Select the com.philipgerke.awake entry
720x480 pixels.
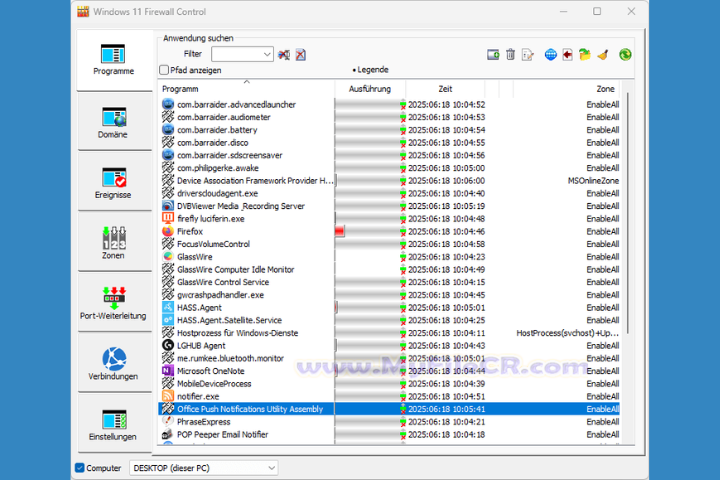389,168
